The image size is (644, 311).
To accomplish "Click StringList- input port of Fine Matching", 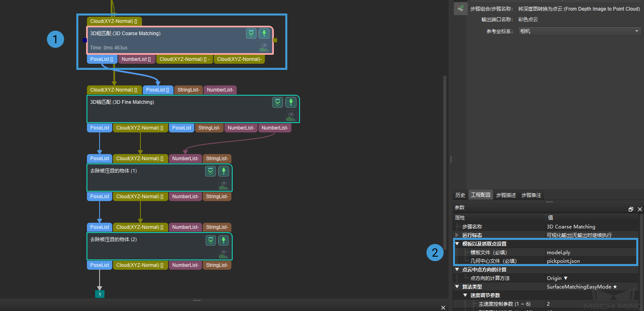I will coord(189,90).
